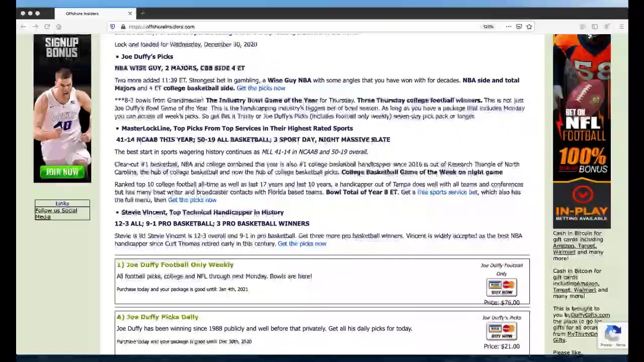Viewport: 644px width, 362px height.
Task: Open the 'links' sidebar link
Action: pos(62,204)
